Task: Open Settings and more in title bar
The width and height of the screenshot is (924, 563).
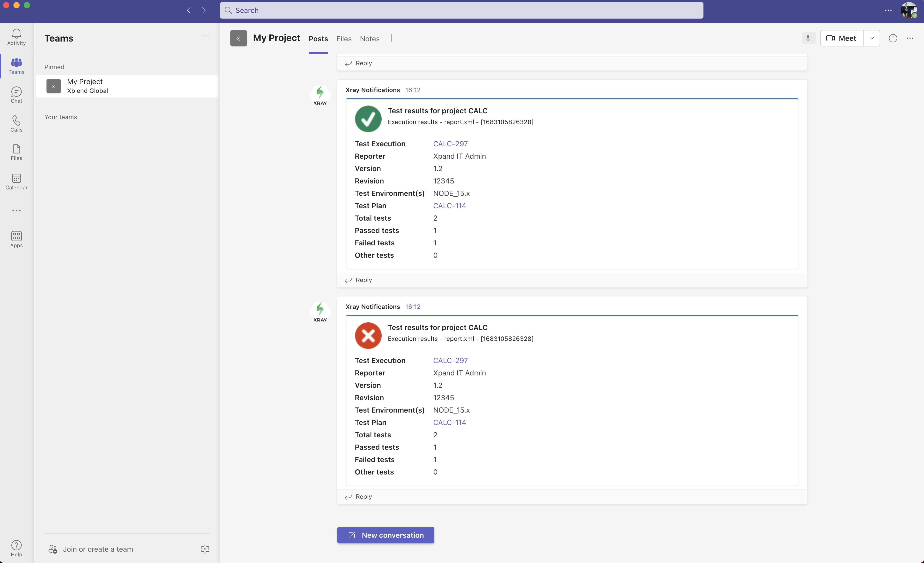Action: [888, 11]
